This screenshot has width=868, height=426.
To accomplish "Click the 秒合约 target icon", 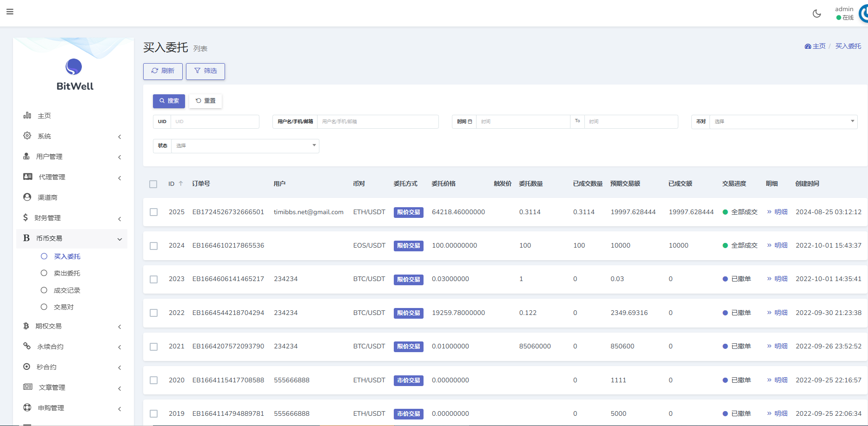I will tap(27, 367).
